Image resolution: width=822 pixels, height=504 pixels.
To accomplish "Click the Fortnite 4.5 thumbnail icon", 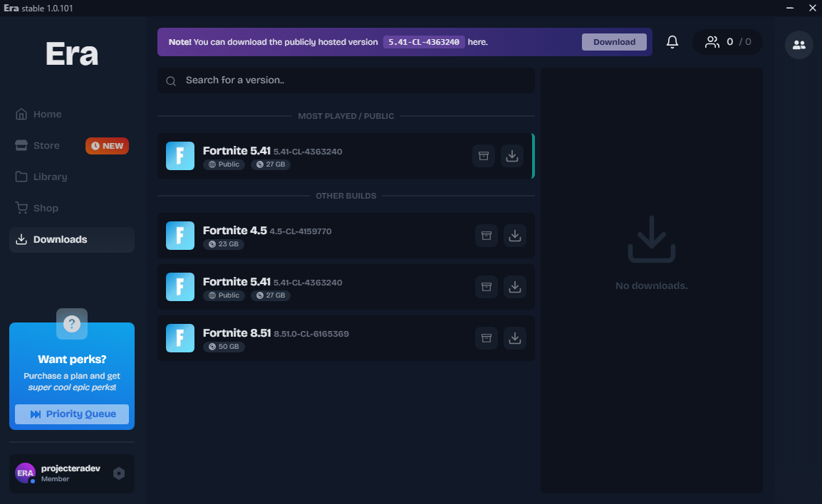I will point(180,235).
